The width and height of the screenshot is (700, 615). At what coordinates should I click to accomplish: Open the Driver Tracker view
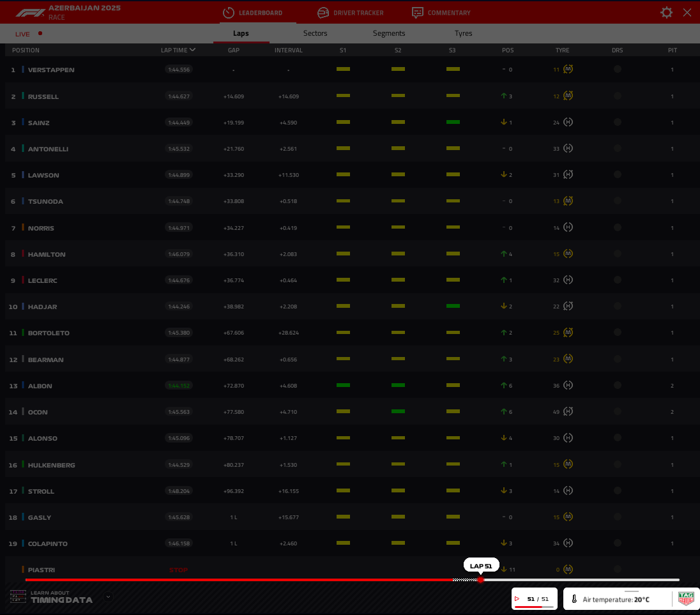click(x=351, y=13)
